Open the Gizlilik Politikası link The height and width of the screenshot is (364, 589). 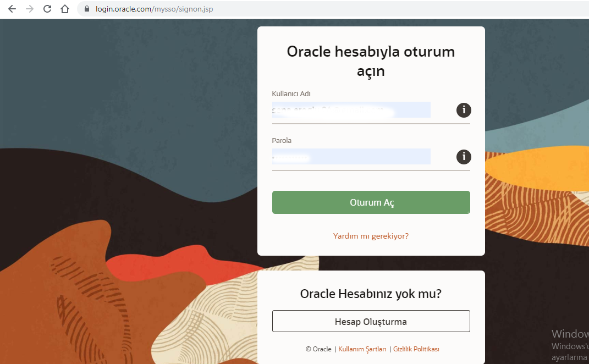point(415,349)
